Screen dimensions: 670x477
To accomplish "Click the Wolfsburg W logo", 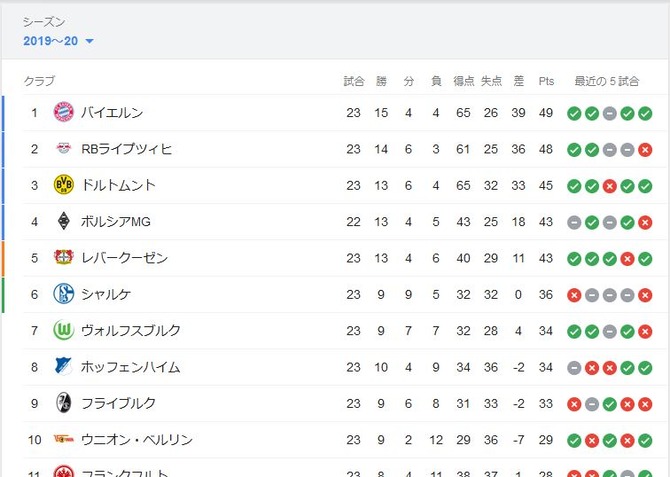I will tap(64, 330).
